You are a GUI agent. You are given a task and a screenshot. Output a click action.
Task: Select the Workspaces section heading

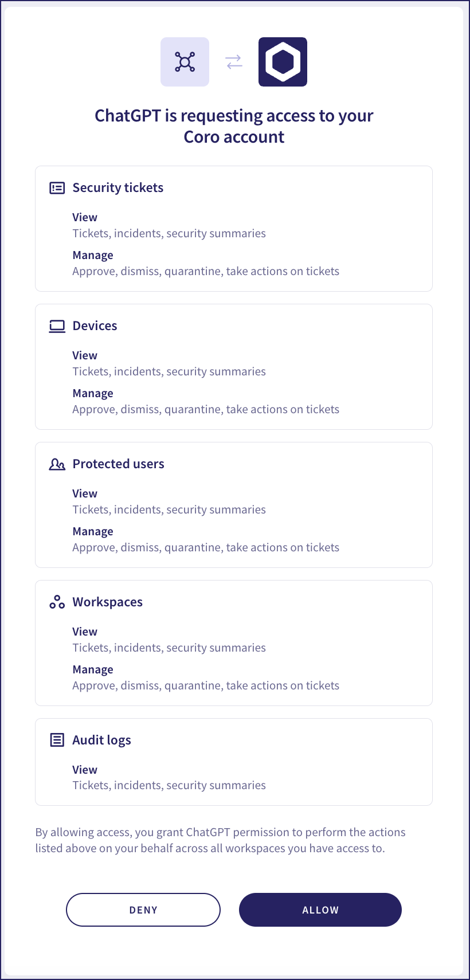click(x=108, y=602)
